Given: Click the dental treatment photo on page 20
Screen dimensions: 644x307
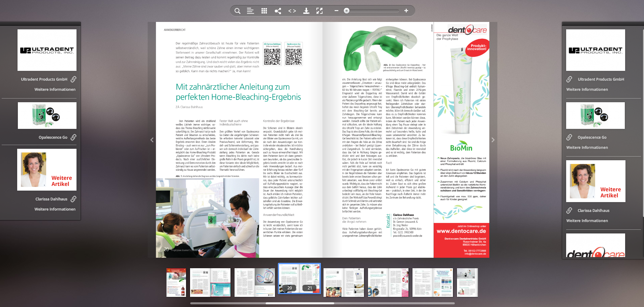Looking at the screenshot, I should pos(208,218).
